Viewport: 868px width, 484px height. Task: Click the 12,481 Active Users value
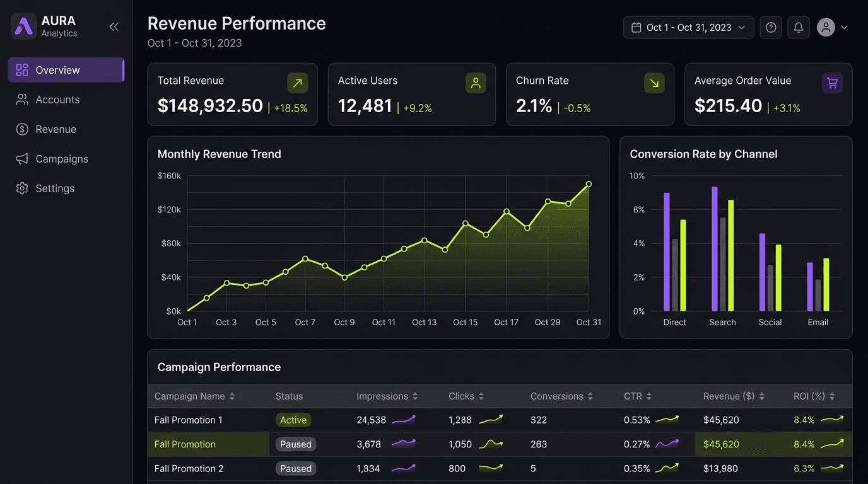click(365, 106)
